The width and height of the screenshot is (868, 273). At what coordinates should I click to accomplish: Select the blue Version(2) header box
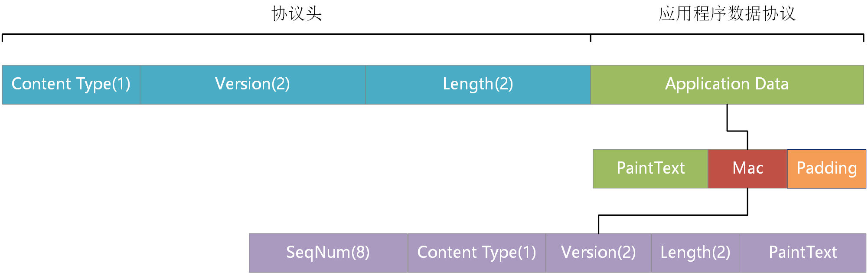tap(252, 85)
